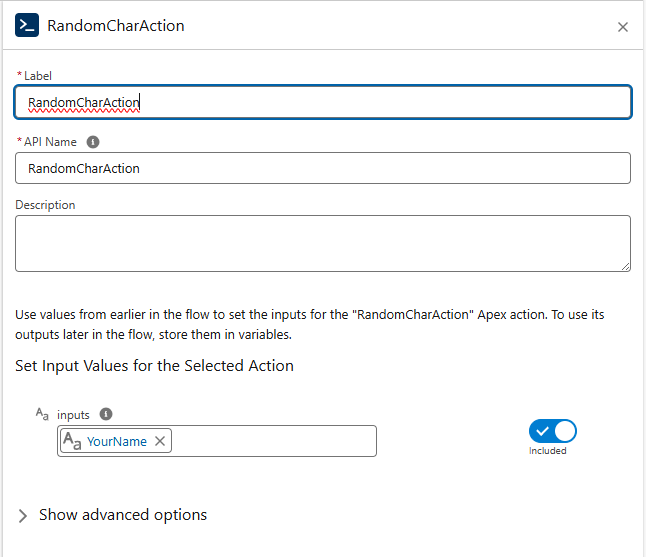The image size is (646, 557).
Task: Focus the Label text field
Action: pyautogui.click(x=322, y=102)
